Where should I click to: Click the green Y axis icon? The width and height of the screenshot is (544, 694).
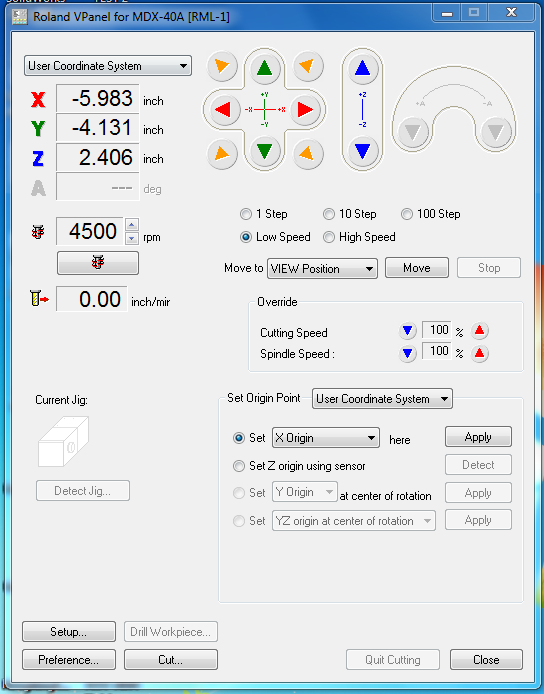click(x=38, y=128)
